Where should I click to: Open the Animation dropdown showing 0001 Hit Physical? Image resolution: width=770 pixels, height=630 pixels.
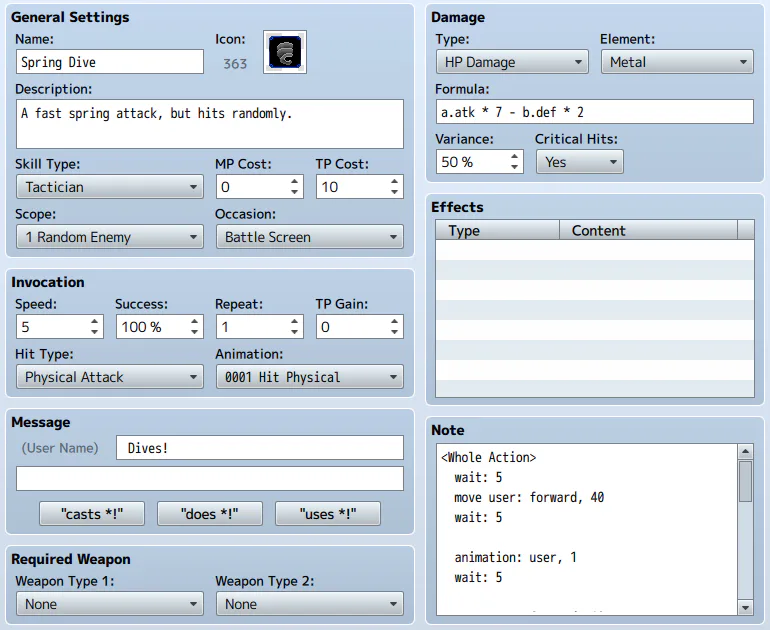pyautogui.click(x=310, y=377)
